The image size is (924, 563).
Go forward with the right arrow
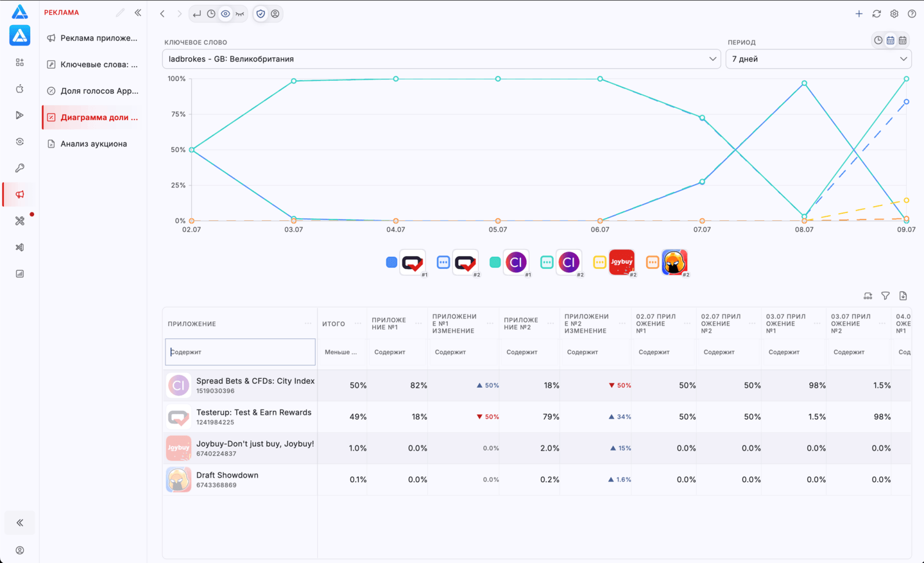180,13
